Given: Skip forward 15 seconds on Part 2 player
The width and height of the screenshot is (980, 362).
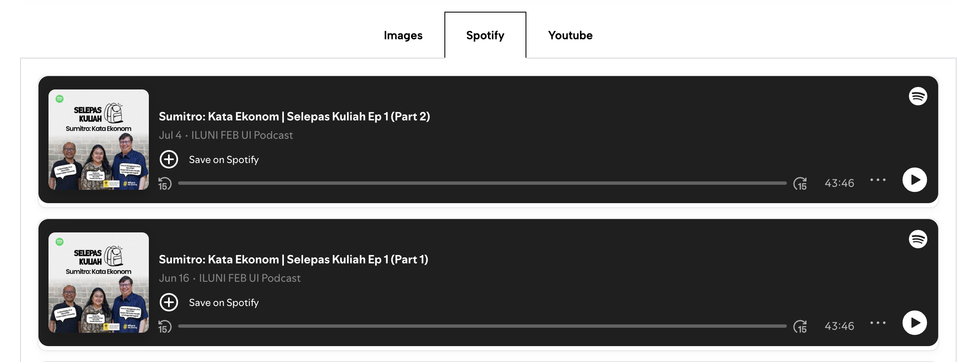Looking at the screenshot, I should (800, 184).
